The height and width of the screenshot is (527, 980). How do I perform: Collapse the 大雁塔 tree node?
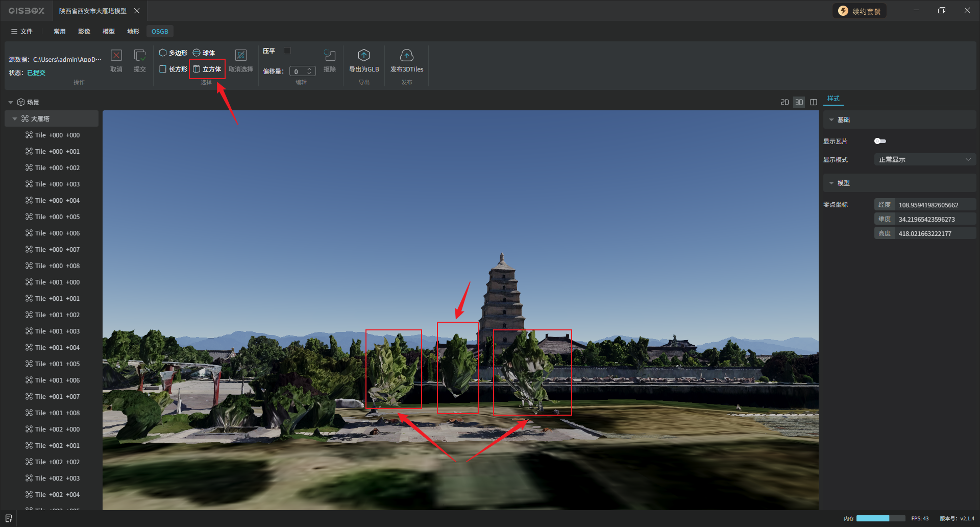pyautogui.click(x=15, y=119)
